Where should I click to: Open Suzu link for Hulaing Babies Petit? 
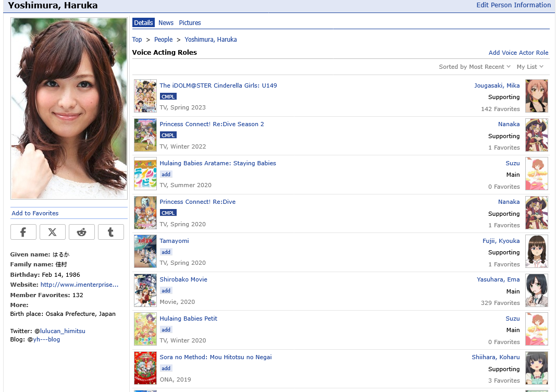pos(513,318)
